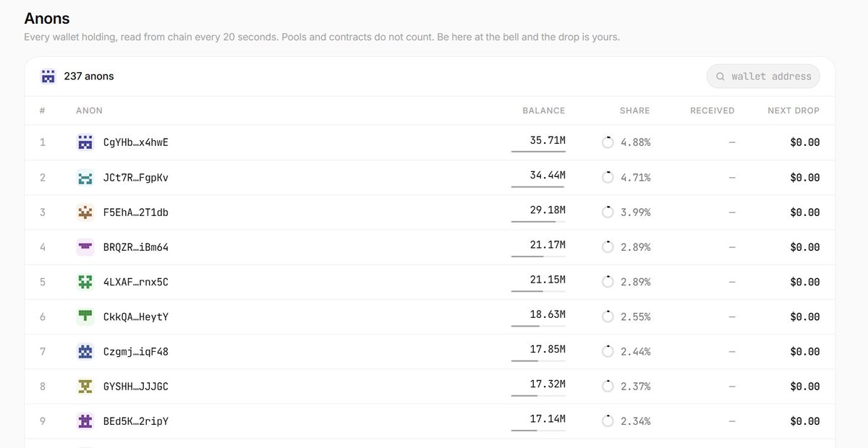The image size is (868, 448).
Task: Click the search magnifier icon
Action: click(720, 77)
